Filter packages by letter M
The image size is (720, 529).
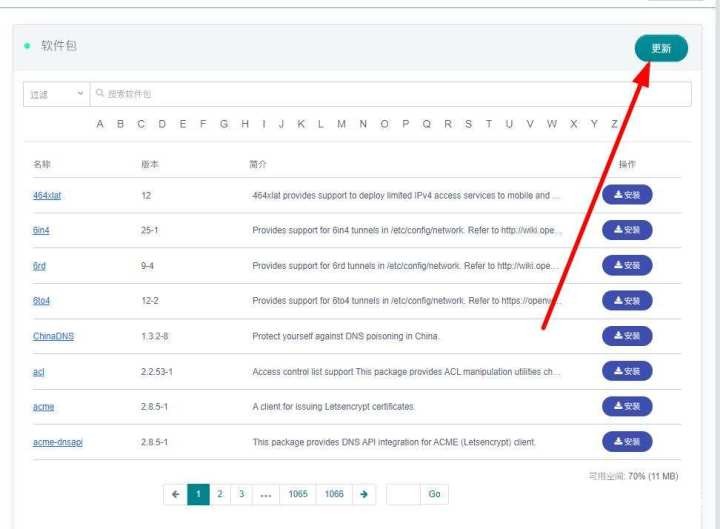click(341, 124)
